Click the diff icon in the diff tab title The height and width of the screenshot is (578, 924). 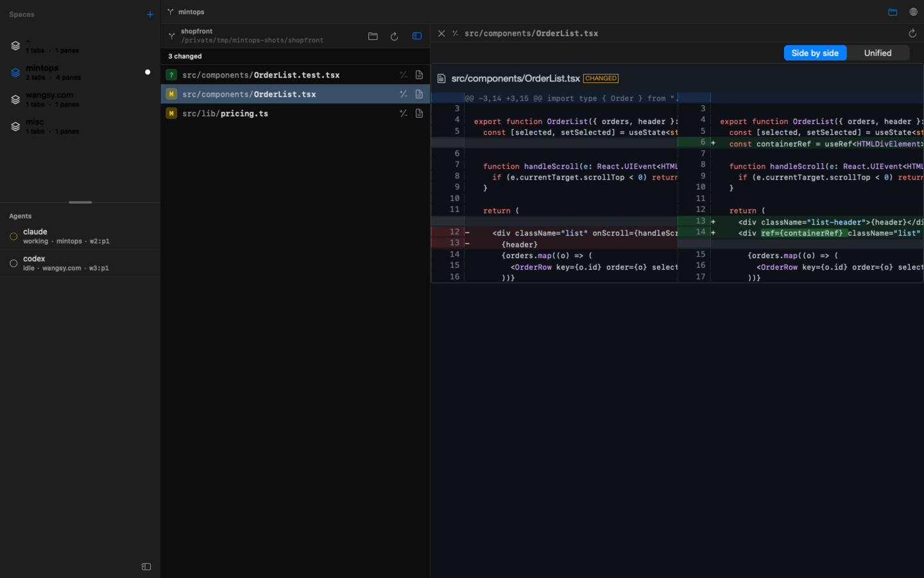tap(455, 33)
